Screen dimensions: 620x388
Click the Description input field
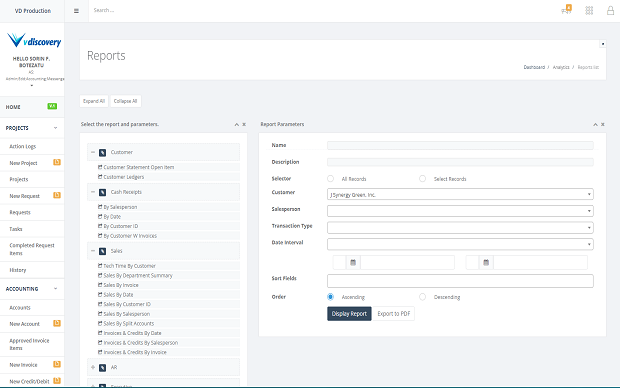coord(460,162)
